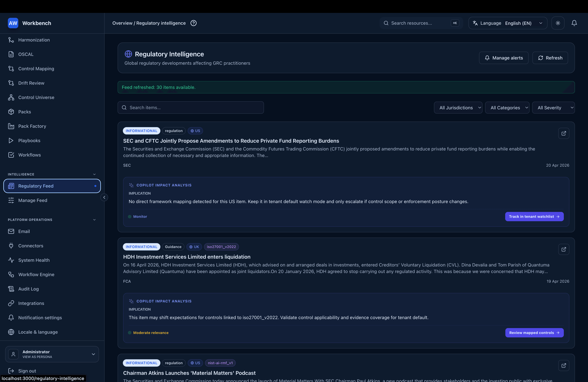Screen dimensions: 588x382
Task: Open external link for SEC and CFTC item
Action: (x=563, y=133)
